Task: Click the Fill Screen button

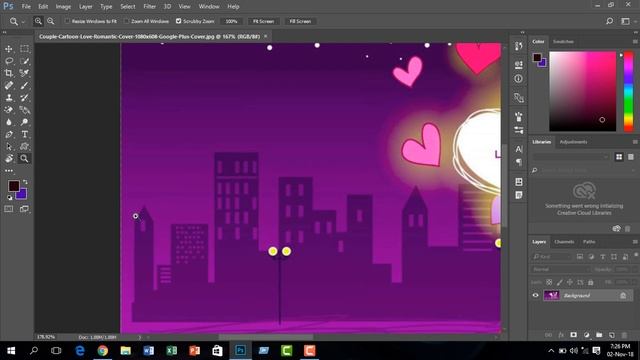Action: coord(300,21)
